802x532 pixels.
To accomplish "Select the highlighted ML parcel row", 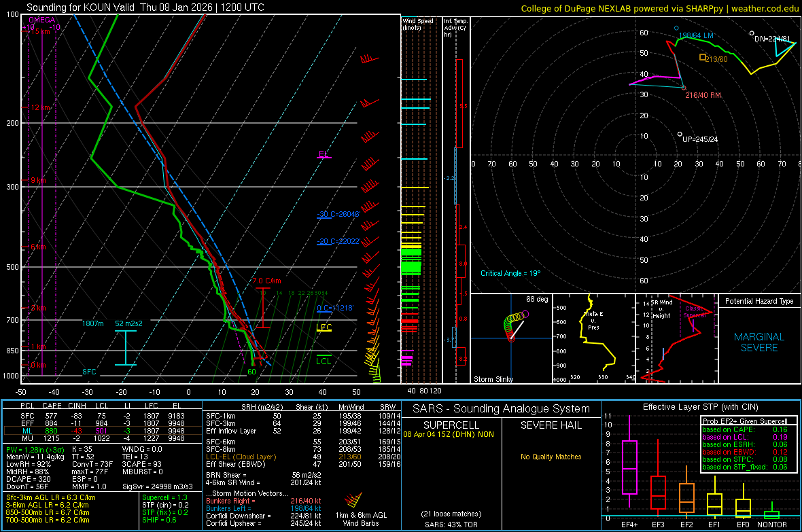I will tap(102, 431).
